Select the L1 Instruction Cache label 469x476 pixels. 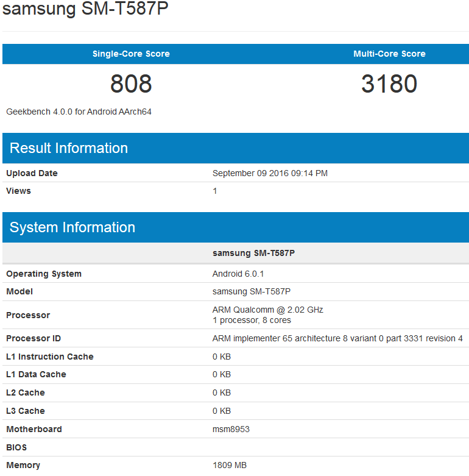[50, 357]
